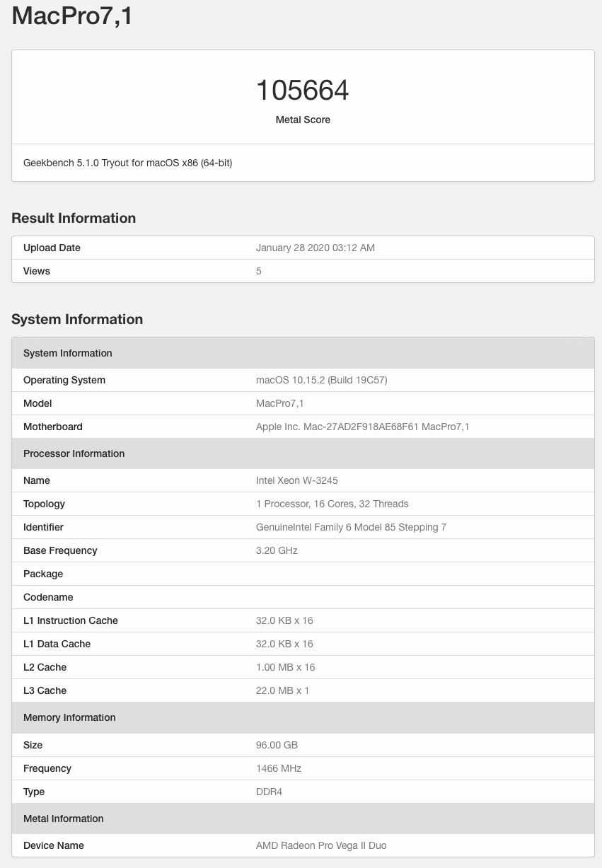
Task: Click the Upload Date label
Action: (52, 248)
